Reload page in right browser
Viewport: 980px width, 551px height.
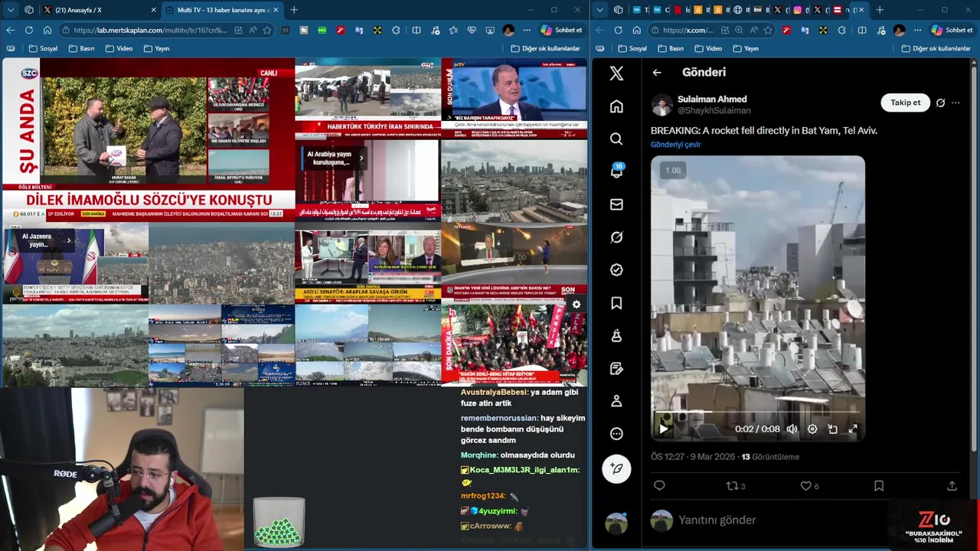coord(618,30)
